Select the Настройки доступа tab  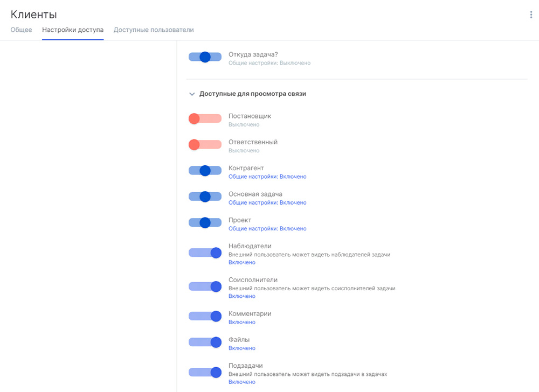click(73, 30)
